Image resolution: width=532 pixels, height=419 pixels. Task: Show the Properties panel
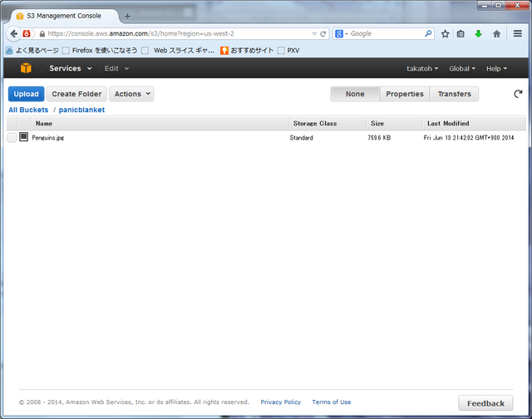[405, 94]
